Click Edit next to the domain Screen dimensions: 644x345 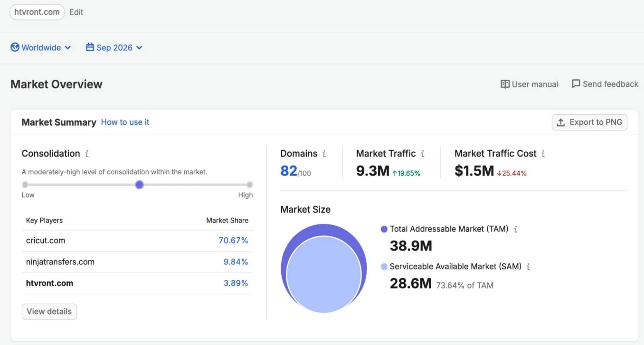point(76,12)
